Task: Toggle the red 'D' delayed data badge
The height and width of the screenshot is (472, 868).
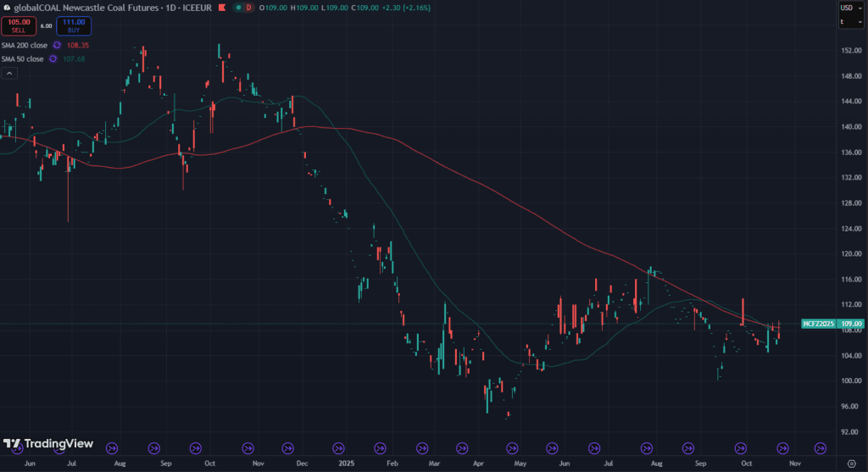Action: tap(249, 8)
